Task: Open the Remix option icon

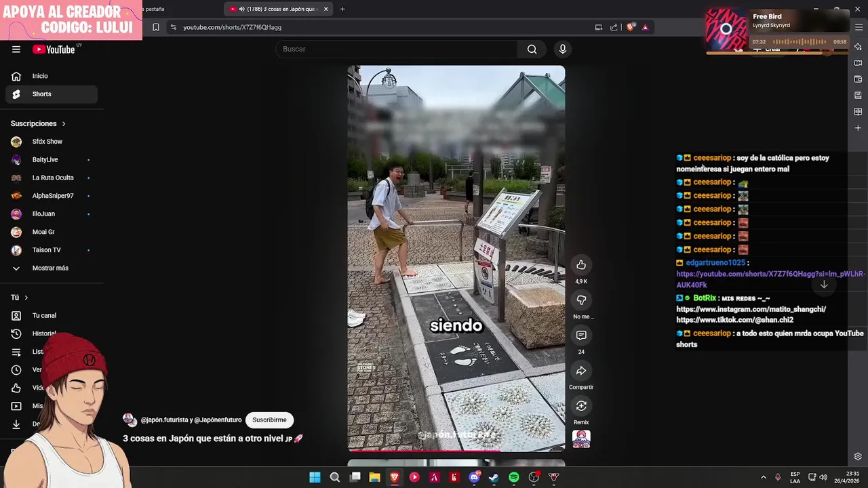Action: click(581, 406)
